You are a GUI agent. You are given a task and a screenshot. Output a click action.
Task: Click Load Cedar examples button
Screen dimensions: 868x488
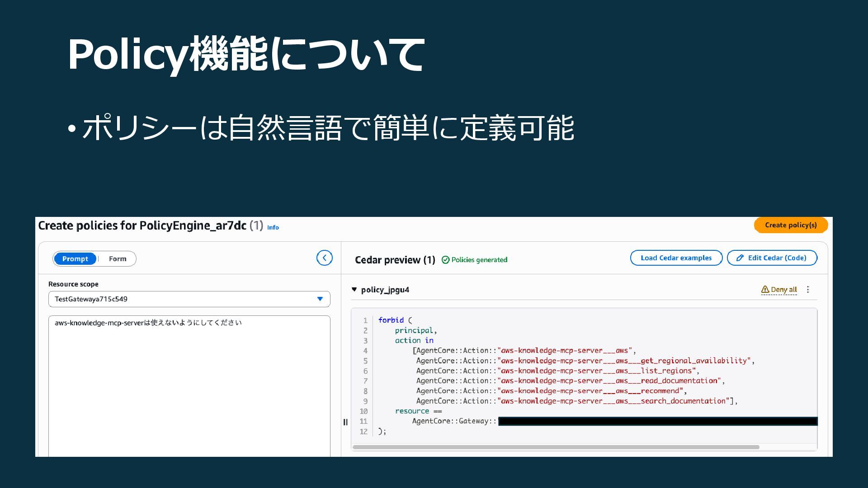tap(676, 258)
